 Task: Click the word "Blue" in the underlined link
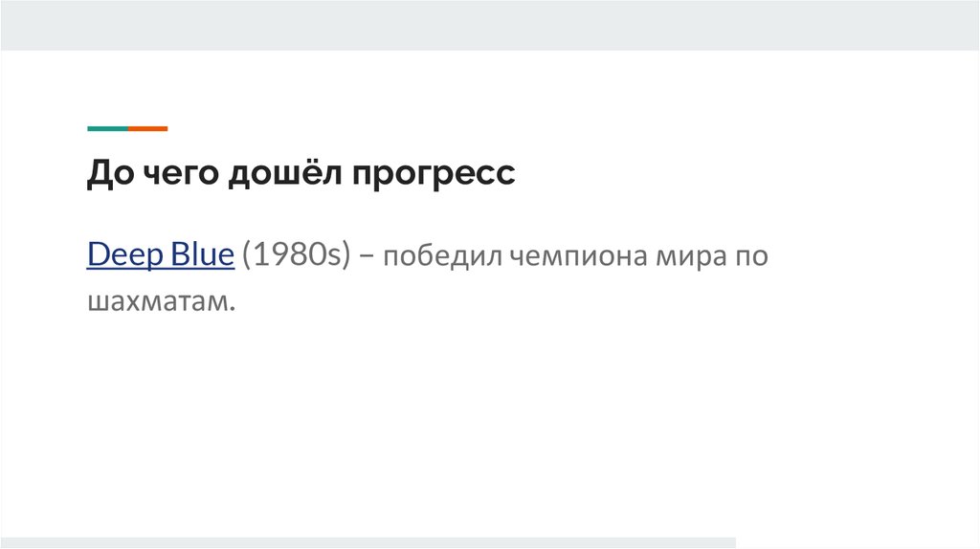tap(203, 255)
